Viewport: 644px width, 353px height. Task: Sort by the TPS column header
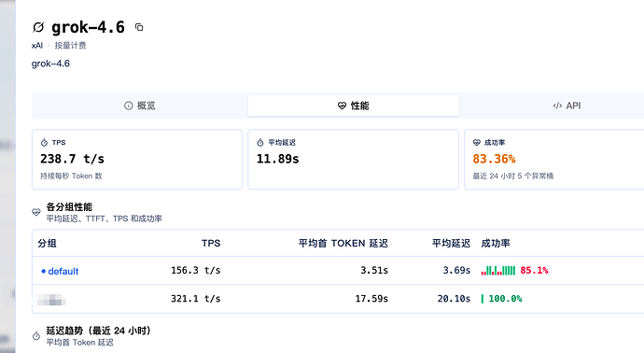pos(211,244)
